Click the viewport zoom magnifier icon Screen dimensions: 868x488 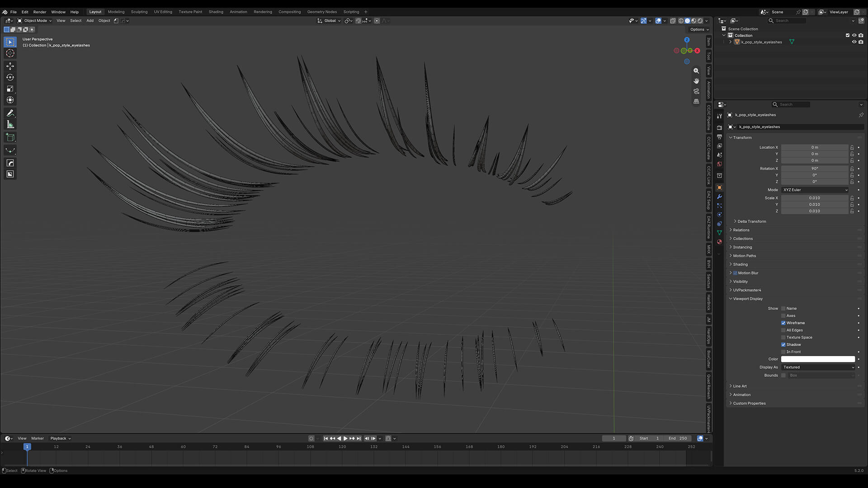(696, 71)
